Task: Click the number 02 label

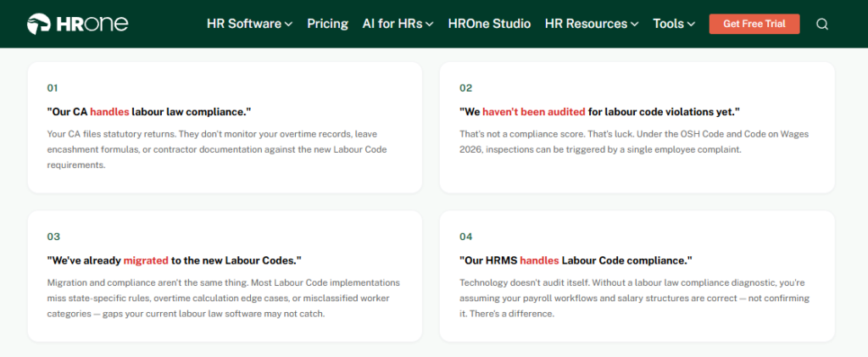Action: [465, 88]
